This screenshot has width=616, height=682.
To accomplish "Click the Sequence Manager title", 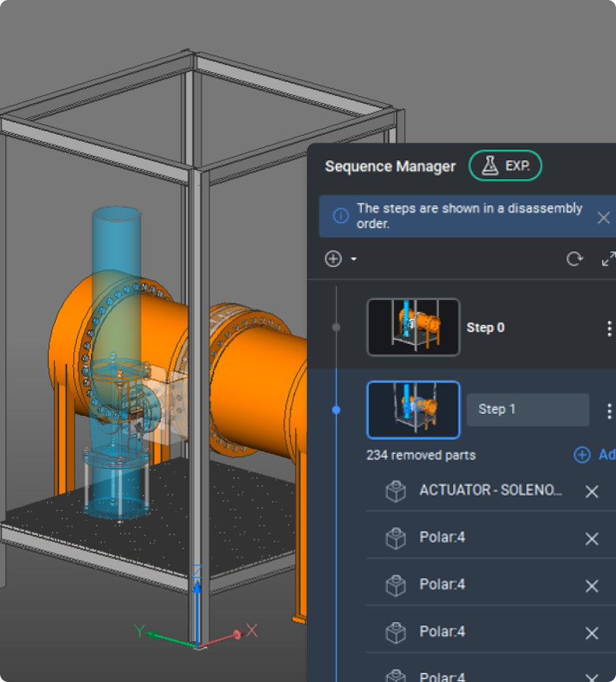I will coord(390,166).
